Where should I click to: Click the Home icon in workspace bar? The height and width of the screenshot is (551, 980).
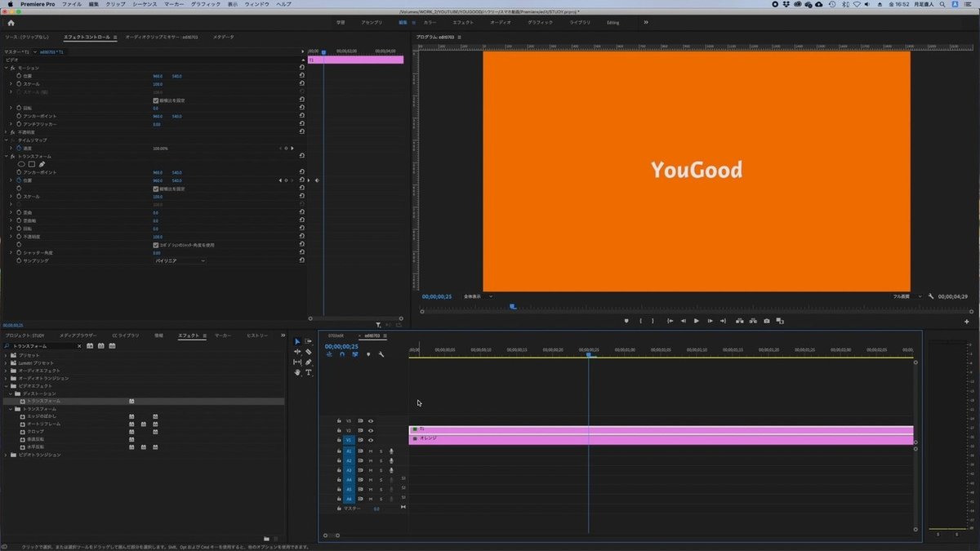[x=11, y=23]
